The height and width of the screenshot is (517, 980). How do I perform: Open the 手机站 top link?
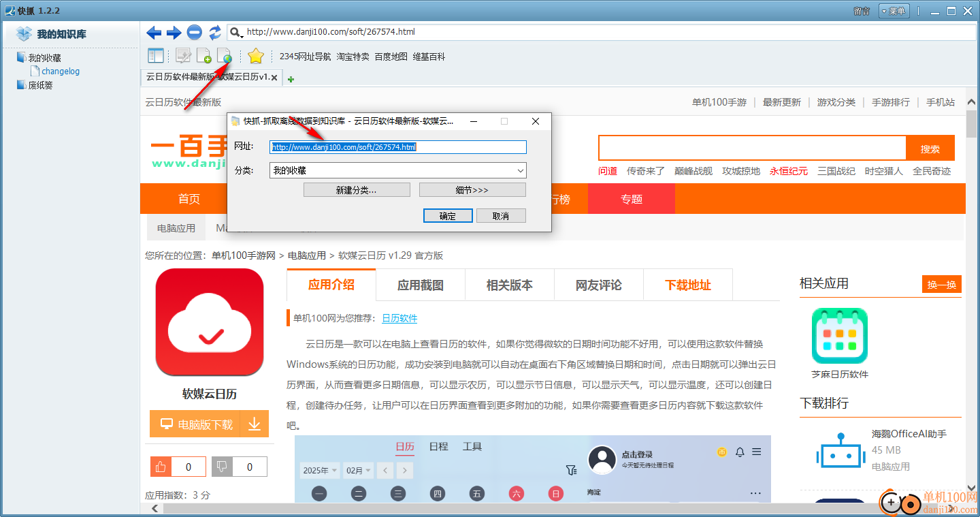[x=941, y=102]
